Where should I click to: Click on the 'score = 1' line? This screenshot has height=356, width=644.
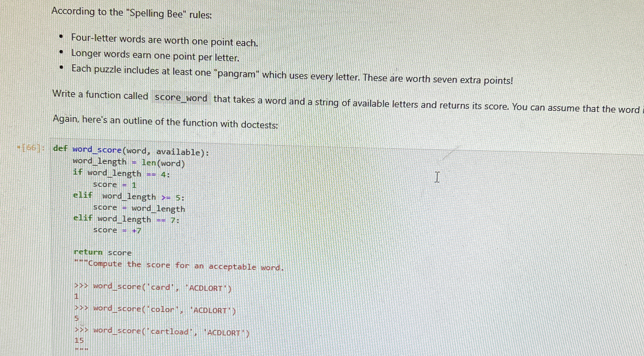pyautogui.click(x=115, y=185)
